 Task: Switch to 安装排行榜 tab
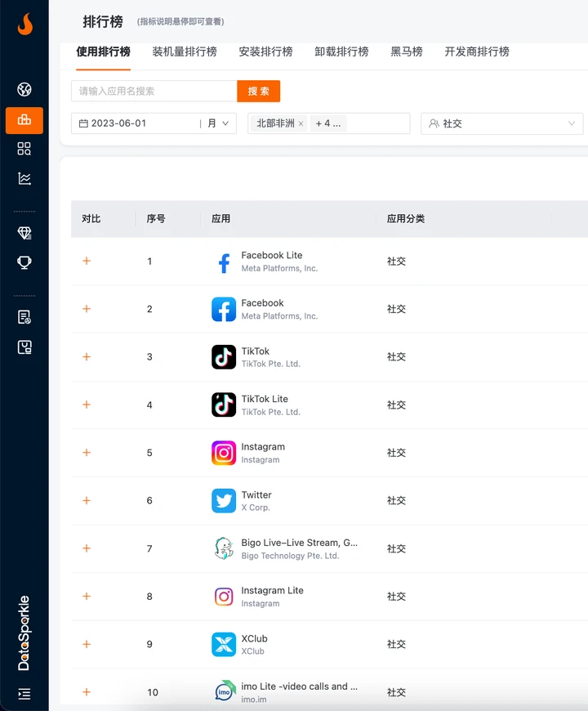[265, 51]
